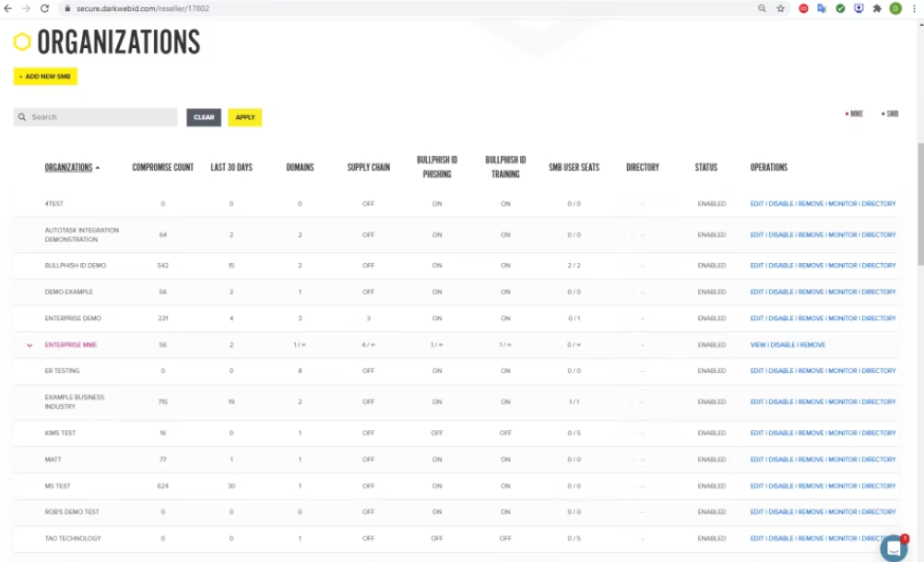924x562 pixels.
Task: Open the green profile avatar
Action: [895, 8]
